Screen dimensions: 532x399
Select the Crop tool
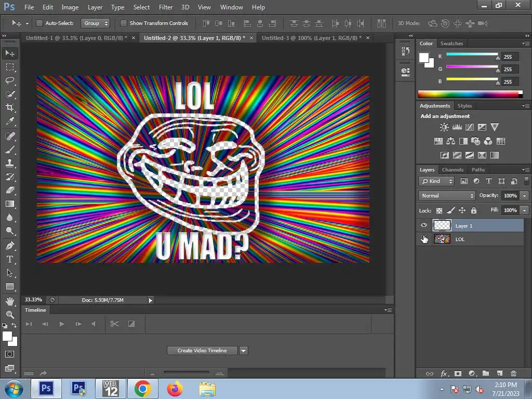click(10, 108)
